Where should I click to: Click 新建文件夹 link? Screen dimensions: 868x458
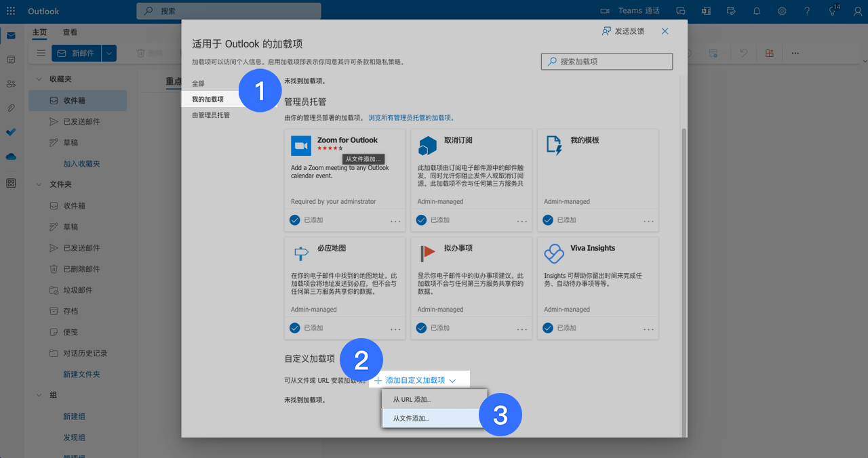pos(81,375)
